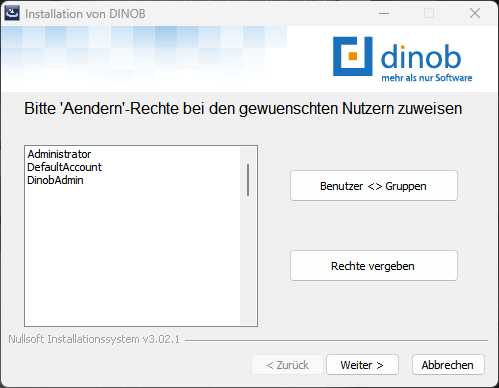The image size is (499, 388).
Task: Continue with the Weiter > button
Action: coord(362,365)
